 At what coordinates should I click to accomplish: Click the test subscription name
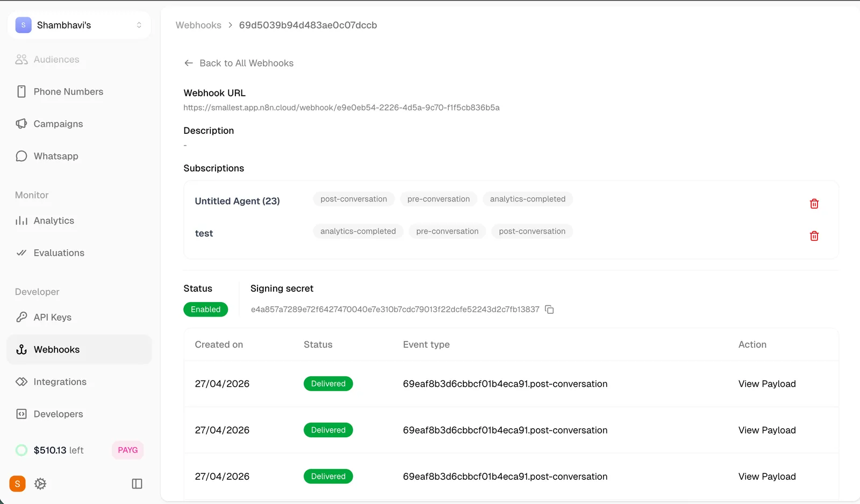click(204, 233)
